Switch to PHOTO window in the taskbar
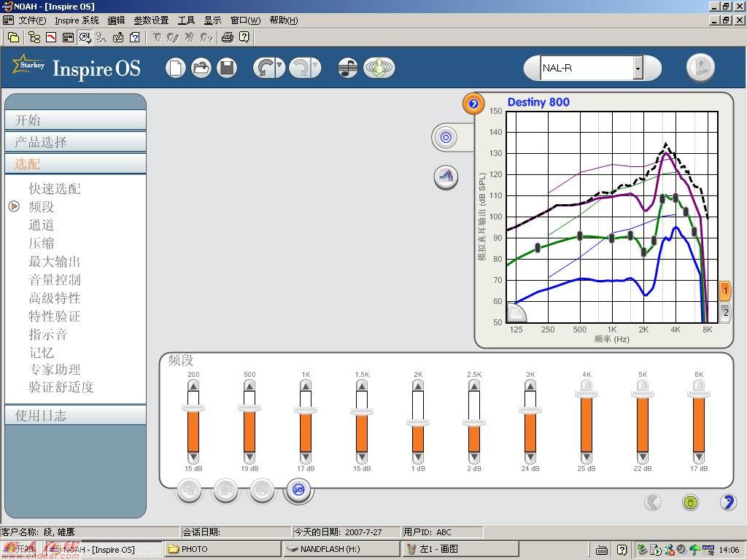This screenshot has height=560, width=747. 222,549
